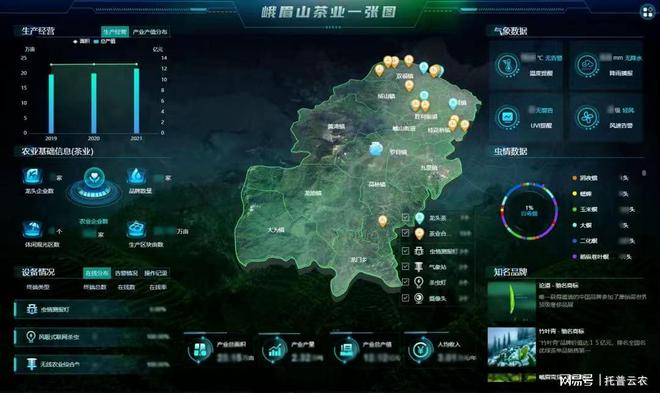This screenshot has height=393, width=660.
Task: Toggle the first map legend checkbox (teal pin)
Action: click(405, 218)
